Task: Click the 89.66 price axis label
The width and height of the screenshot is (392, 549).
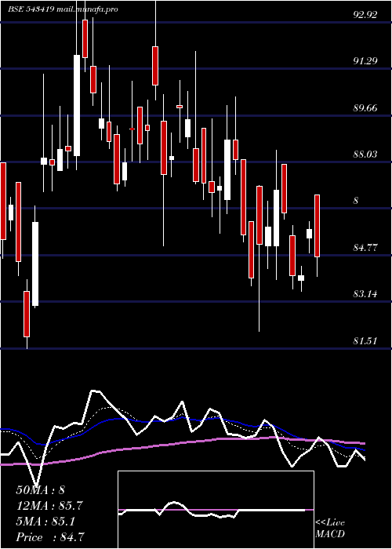Action: click(365, 108)
